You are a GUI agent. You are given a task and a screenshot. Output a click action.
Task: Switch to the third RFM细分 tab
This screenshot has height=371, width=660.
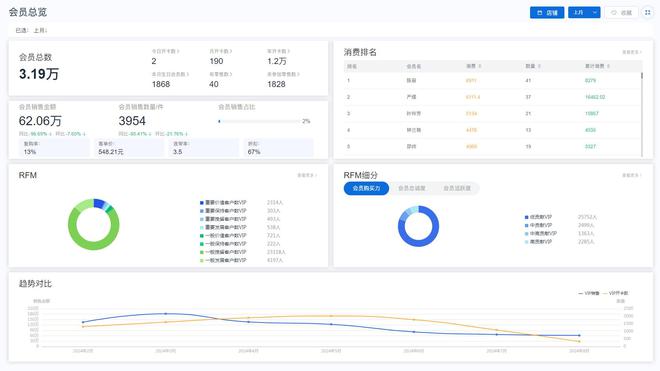[457, 188]
